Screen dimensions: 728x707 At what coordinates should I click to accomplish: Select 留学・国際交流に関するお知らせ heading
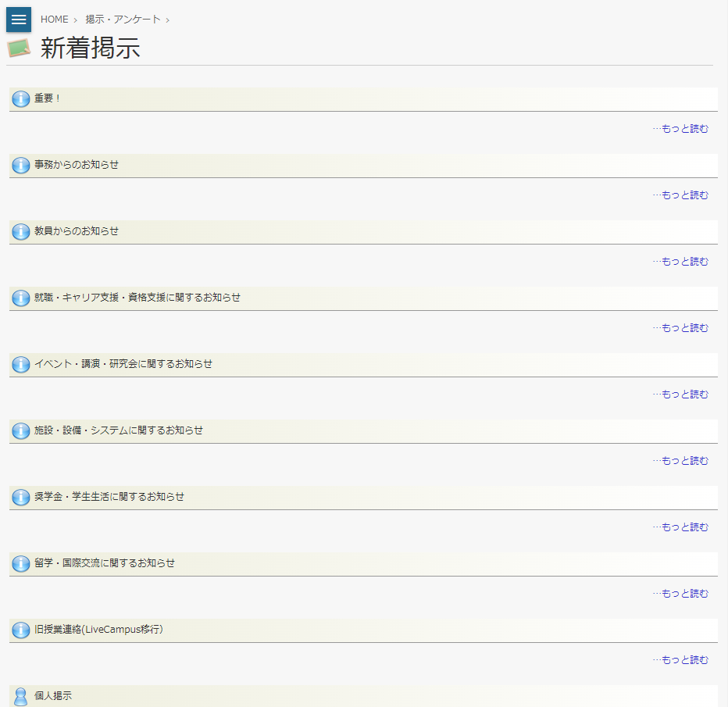tap(105, 562)
